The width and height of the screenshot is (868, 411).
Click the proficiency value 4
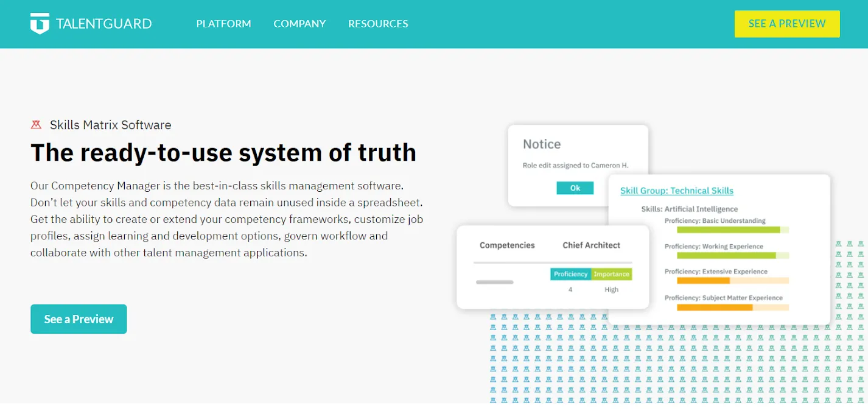click(x=570, y=290)
